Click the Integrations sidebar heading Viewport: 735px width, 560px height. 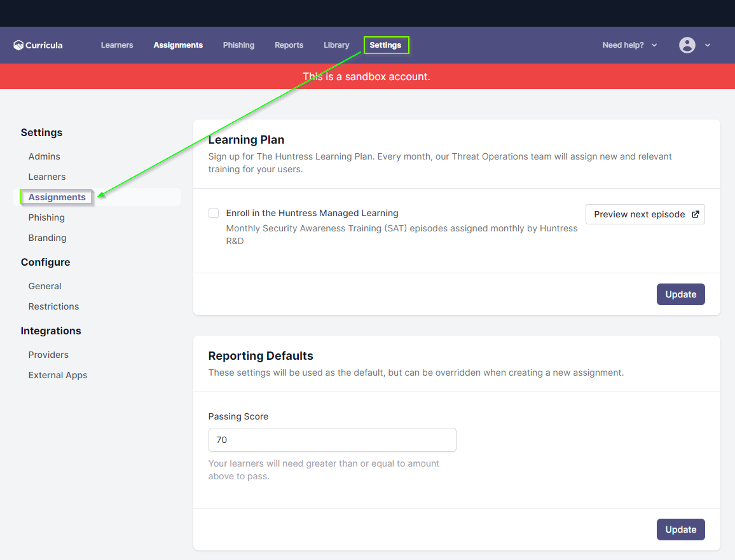(51, 331)
